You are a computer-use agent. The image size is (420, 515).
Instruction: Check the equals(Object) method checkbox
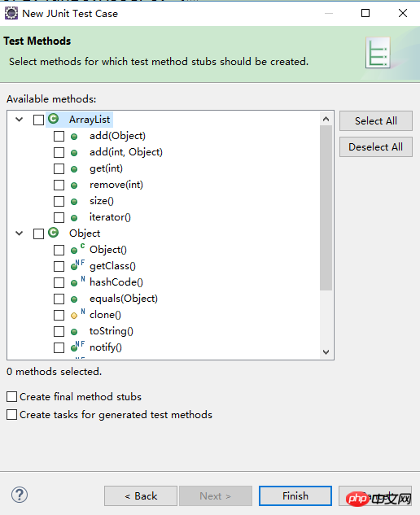pyautogui.click(x=59, y=299)
